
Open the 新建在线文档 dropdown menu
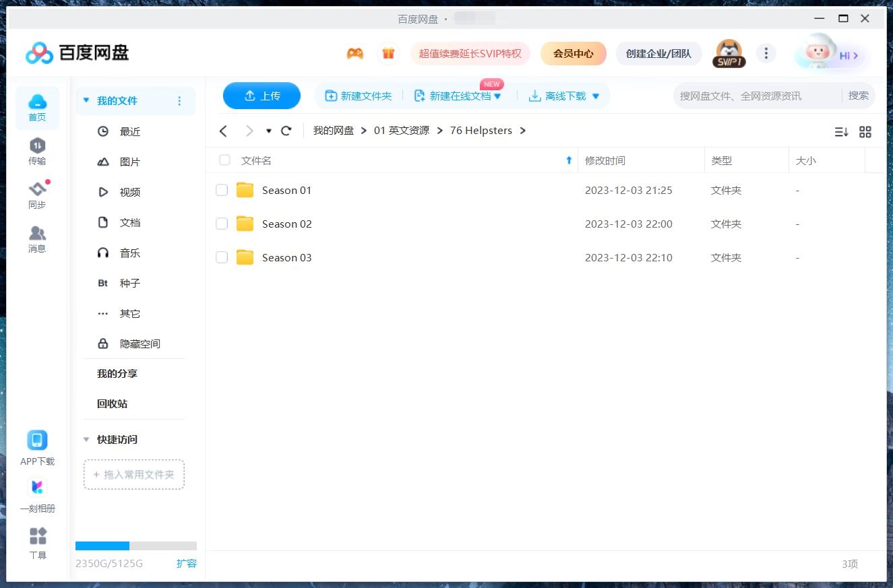tap(497, 96)
